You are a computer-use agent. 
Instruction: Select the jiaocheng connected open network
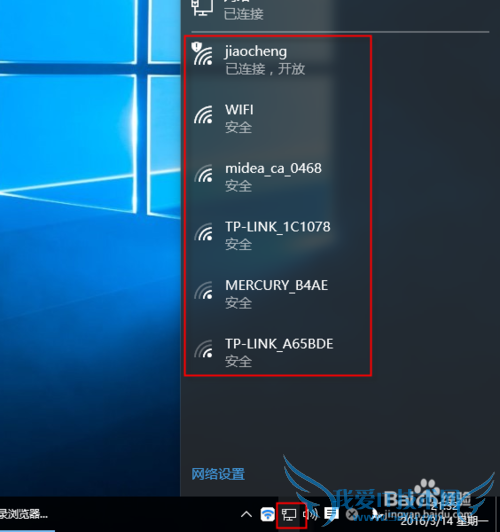point(340,60)
